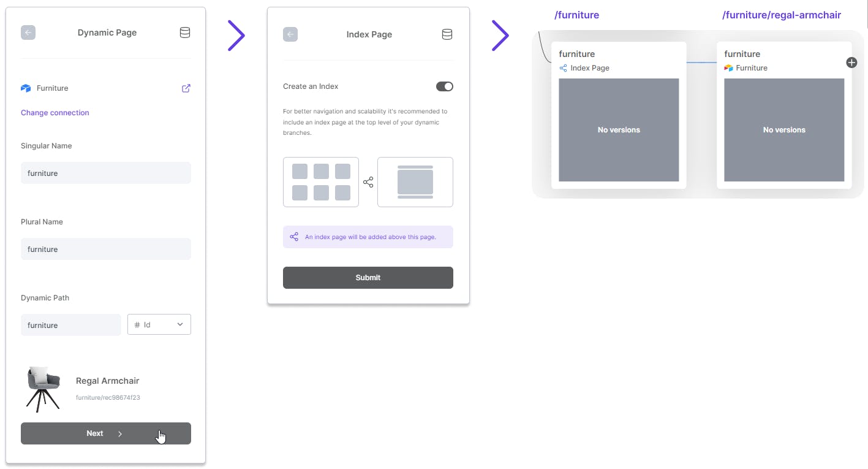Click share icon in index page notice
Screen dimensions: 868x469
[294, 237]
